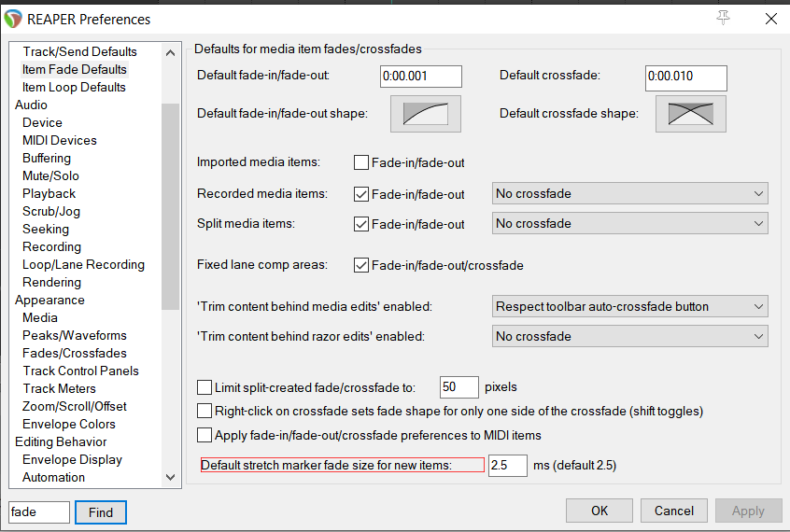Image resolution: width=790 pixels, height=532 pixels.
Task: Select Playback in the preferences tree
Action: 49,193
